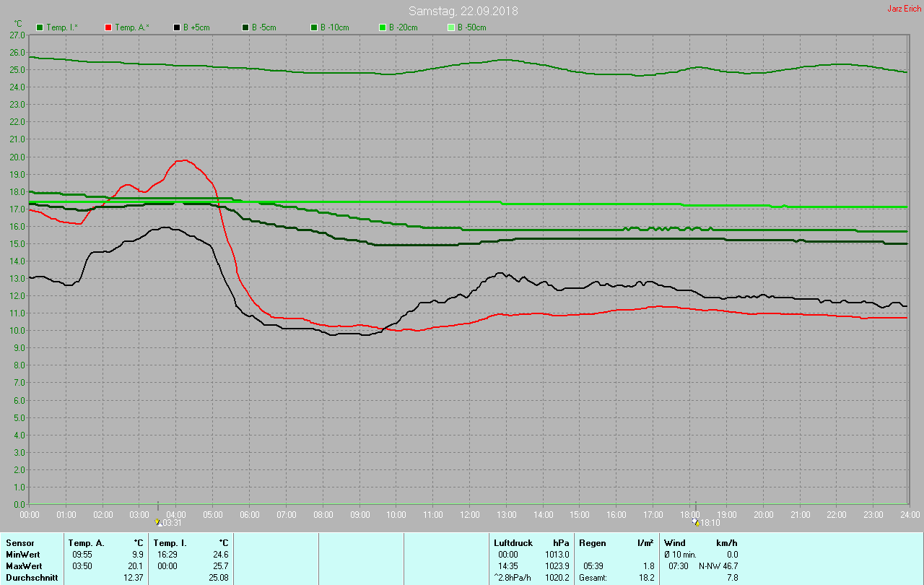Click the red Temp. A. legend square
Screen dimensions: 924x585
(x=108, y=27)
